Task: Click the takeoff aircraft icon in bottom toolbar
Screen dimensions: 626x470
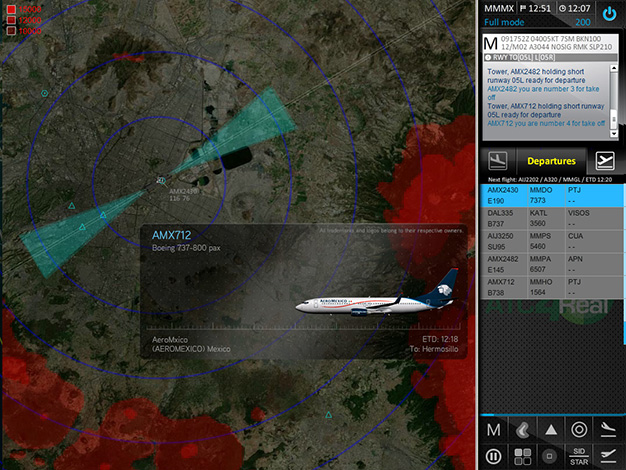Action: click(608, 456)
